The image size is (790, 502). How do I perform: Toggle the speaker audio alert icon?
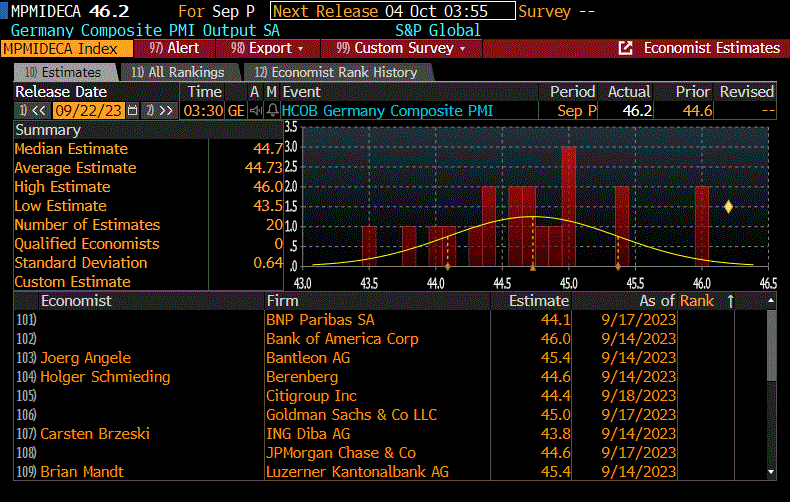(x=256, y=110)
